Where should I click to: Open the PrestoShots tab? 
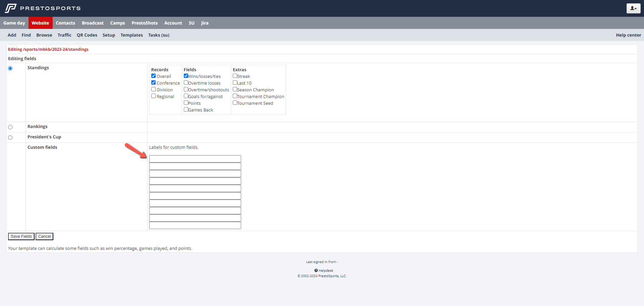pos(145,23)
